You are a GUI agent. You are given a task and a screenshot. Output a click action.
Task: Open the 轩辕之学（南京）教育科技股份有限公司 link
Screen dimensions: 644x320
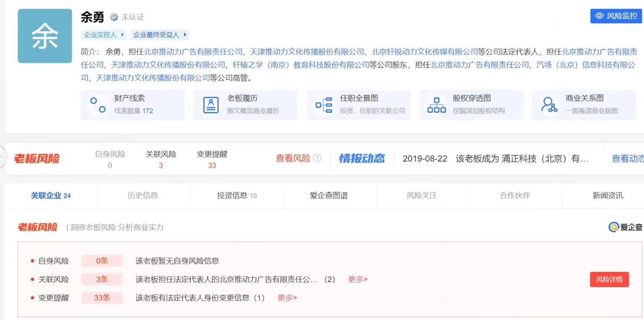(x=301, y=65)
